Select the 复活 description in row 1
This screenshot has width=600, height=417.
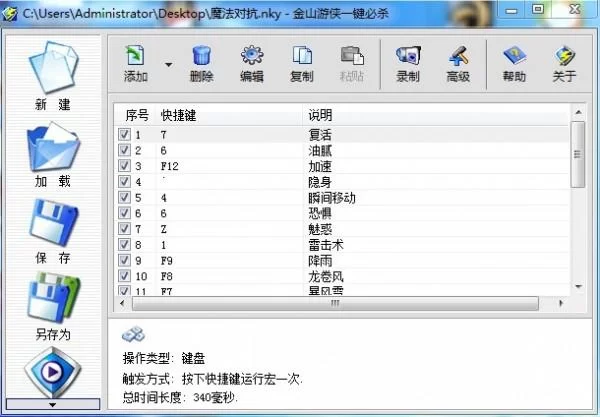[x=320, y=135]
